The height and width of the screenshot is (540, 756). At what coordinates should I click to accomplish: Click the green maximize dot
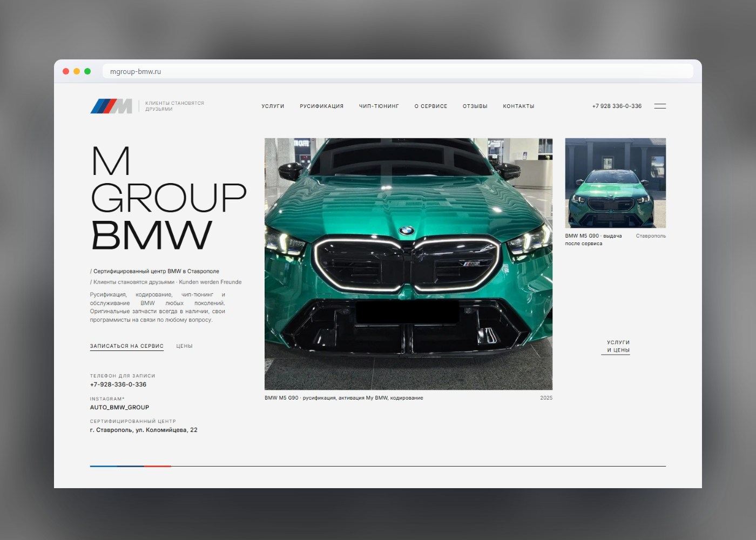point(87,71)
